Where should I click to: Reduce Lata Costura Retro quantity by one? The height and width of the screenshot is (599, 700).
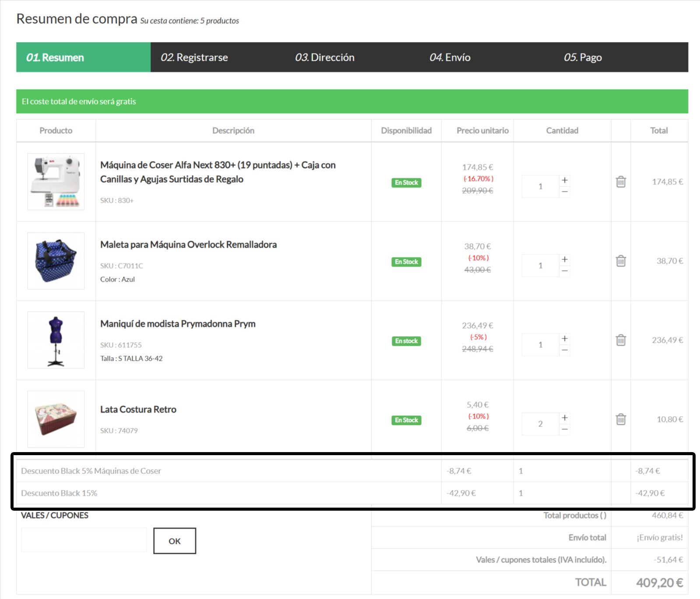point(565,429)
